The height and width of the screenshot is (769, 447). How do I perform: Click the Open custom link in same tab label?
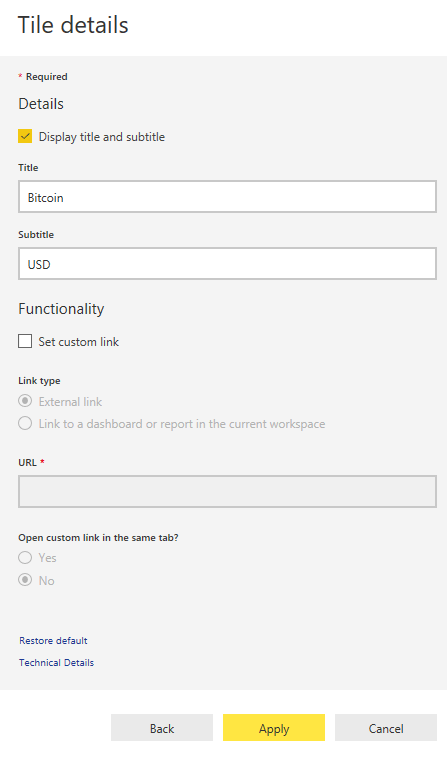[x=98, y=538]
